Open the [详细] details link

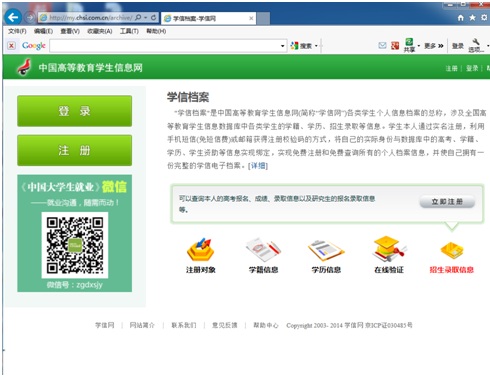click(258, 166)
